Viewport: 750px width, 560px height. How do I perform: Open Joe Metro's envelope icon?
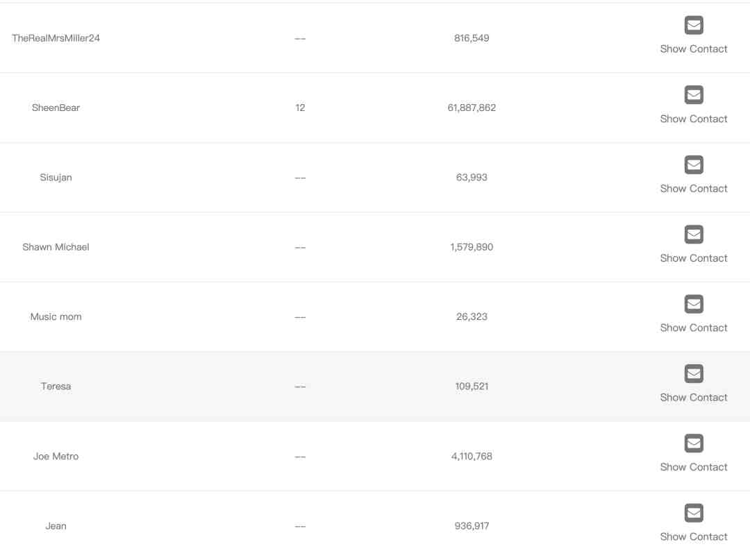tap(694, 444)
